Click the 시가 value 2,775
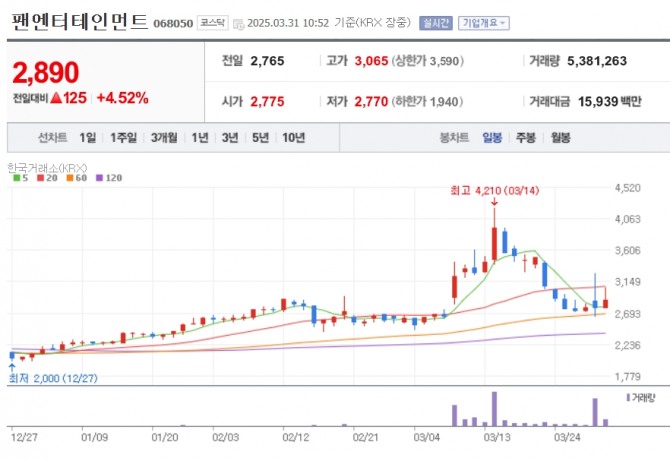The width and height of the screenshot is (670, 461). pos(267,102)
